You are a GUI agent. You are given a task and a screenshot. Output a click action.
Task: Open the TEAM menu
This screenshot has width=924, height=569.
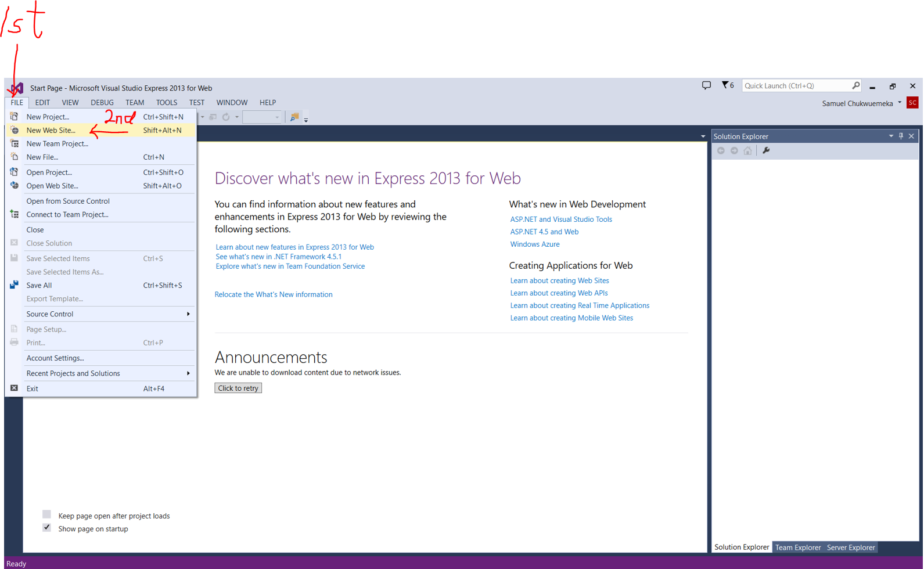(135, 102)
